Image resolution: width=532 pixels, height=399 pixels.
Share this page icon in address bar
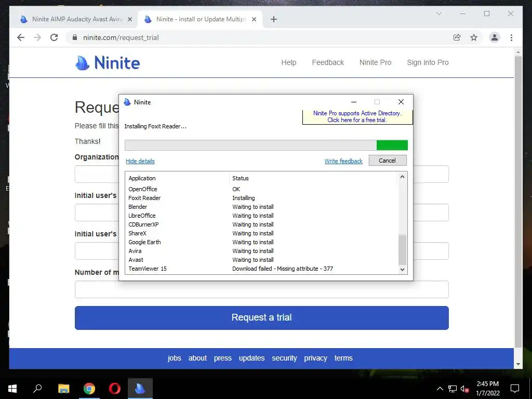(457, 37)
